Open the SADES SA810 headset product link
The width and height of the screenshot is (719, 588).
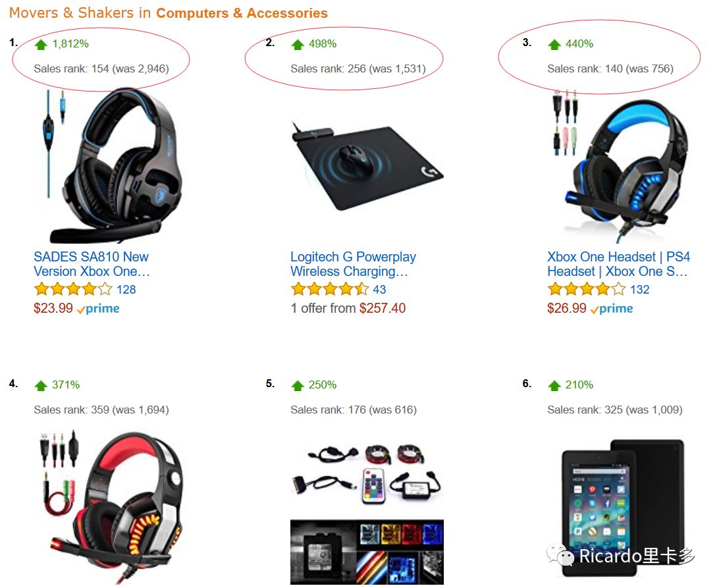pyautogui.click(x=92, y=264)
